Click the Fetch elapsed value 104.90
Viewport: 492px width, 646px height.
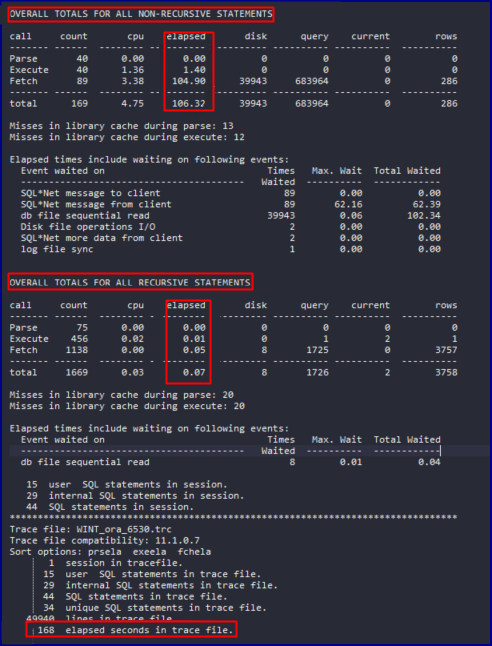tap(189, 81)
